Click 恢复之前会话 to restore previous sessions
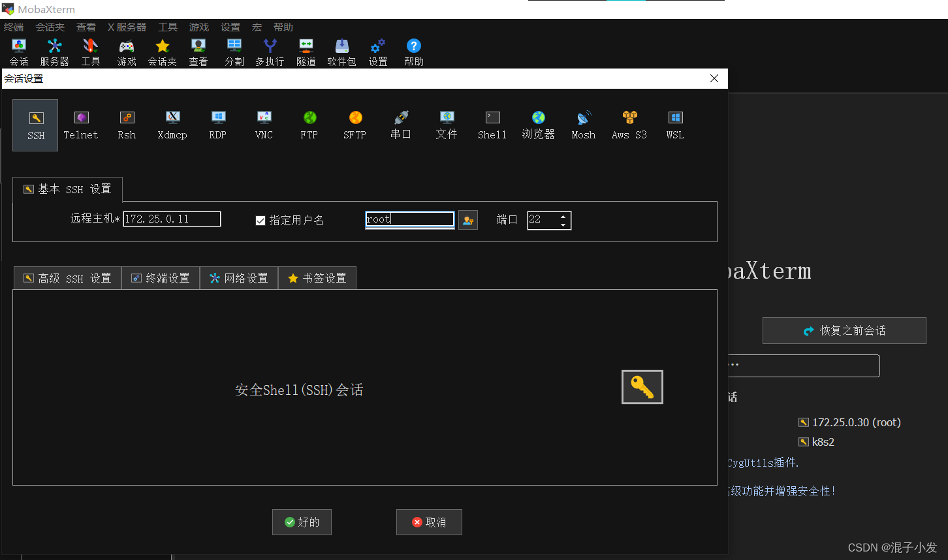 click(x=844, y=330)
